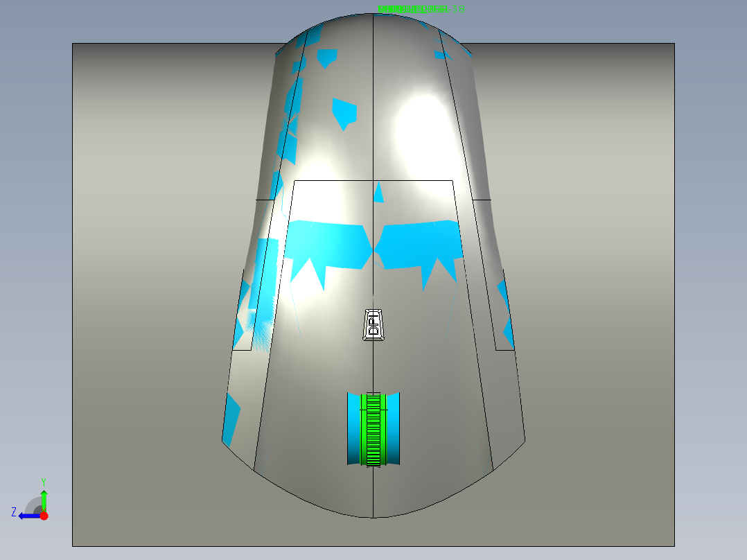This screenshot has width=747, height=560.
Task: Click the overlapping green annotation text at top
Action: click(x=421, y=9)
